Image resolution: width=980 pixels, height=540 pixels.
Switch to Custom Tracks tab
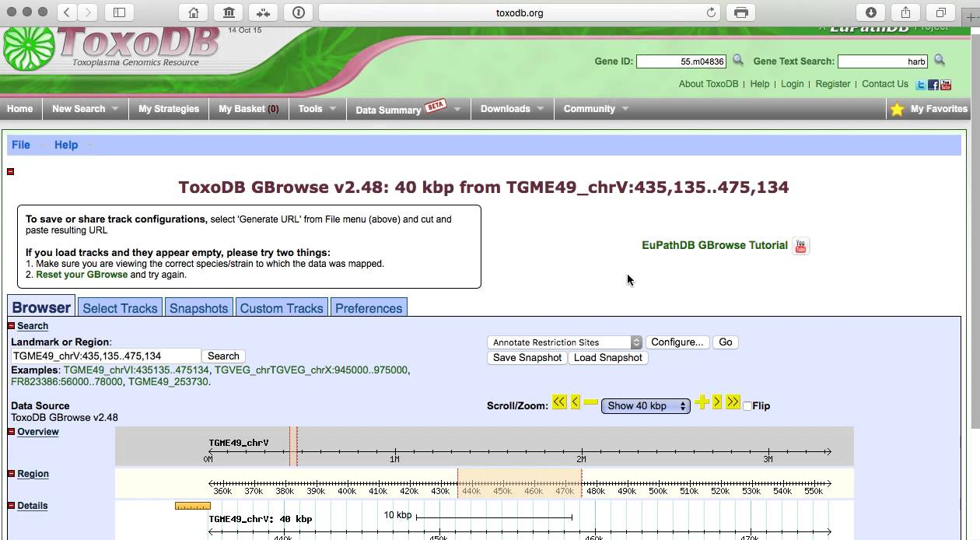[x=282, y=307]
